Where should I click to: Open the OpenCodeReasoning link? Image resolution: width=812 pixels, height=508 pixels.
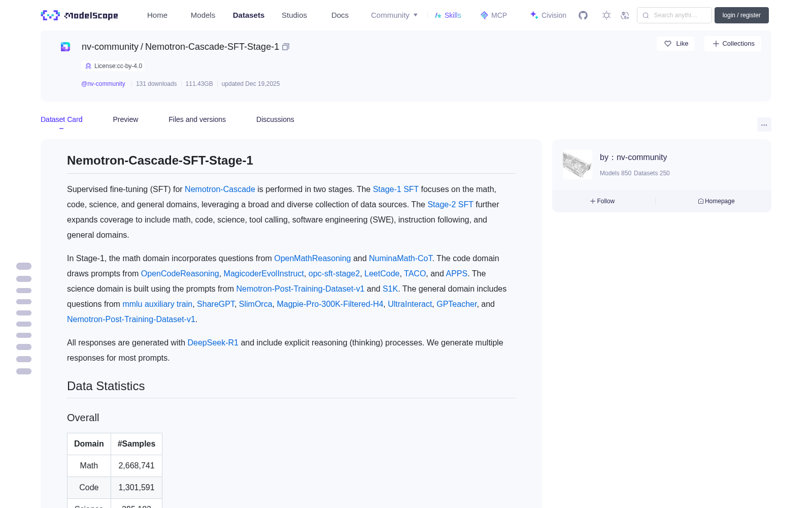180,273
